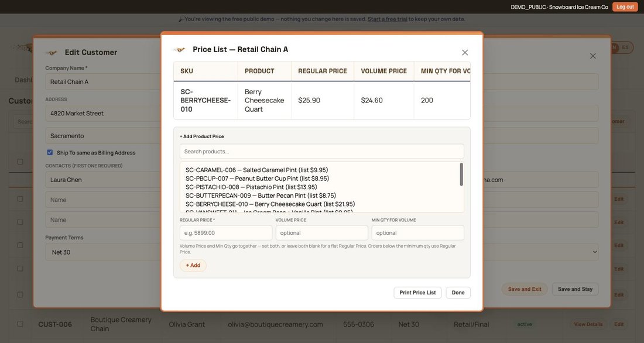The image size is (644, 343).
Task: Click the $25.90 regular price cell
Action: click(323, 101)
